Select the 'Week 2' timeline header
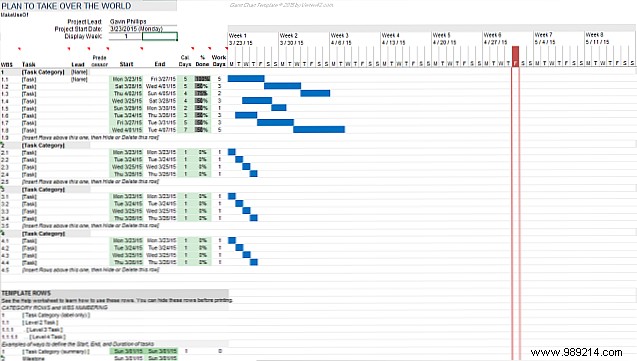The image size is (637, 361). tap(288, 35)
